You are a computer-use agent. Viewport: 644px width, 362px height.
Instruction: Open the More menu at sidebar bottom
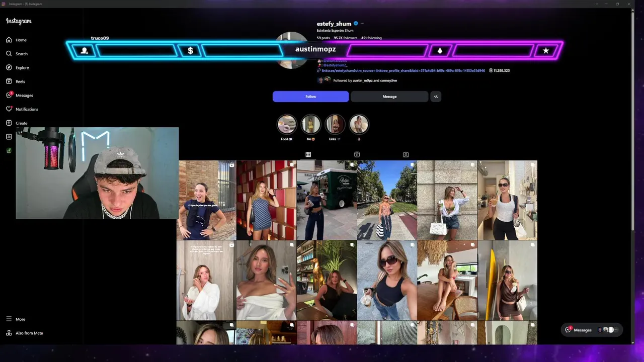pos(15,319)
